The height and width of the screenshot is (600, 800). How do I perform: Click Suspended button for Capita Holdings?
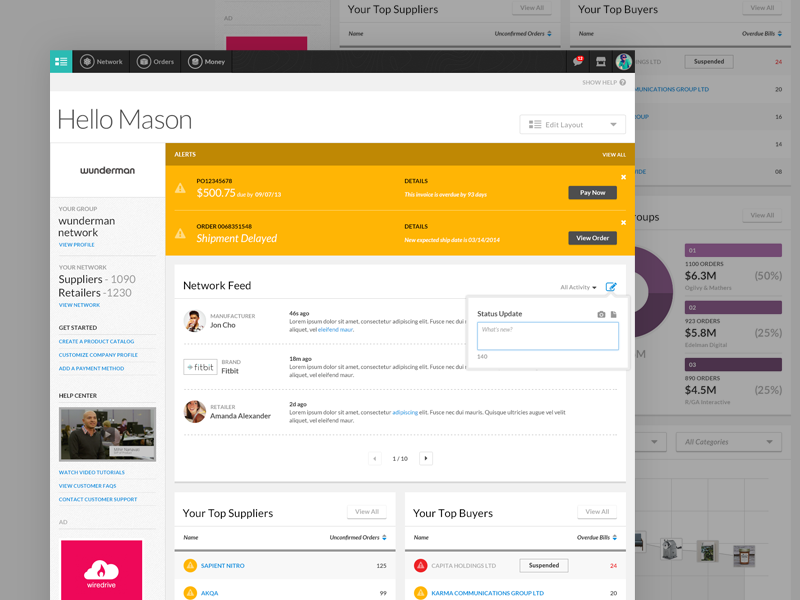[544, 565]
